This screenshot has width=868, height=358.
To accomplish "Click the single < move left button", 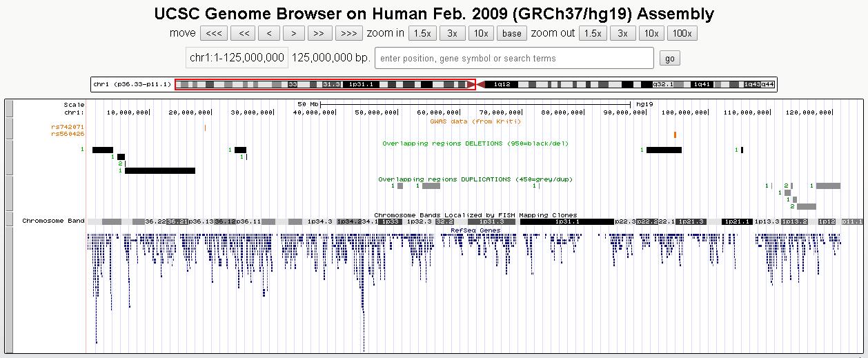I will pos(269,33).
